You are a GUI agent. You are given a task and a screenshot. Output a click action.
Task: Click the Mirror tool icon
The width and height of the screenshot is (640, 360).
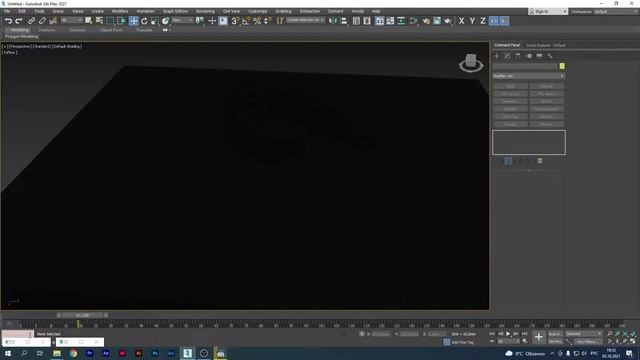pos(333,21)
